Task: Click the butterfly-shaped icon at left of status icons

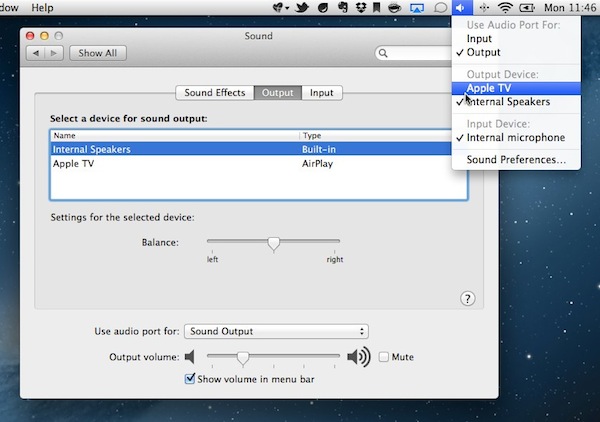Action: [278, 8]
